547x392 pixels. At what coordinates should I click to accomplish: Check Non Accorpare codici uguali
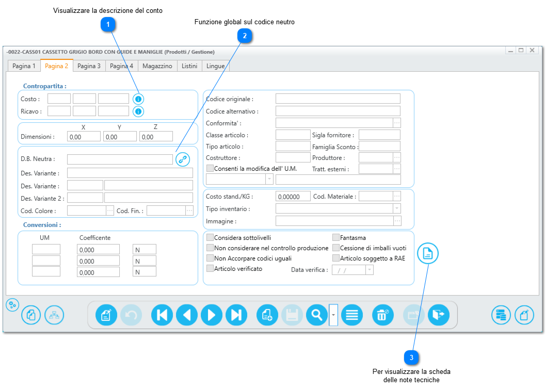coord(210,258)
